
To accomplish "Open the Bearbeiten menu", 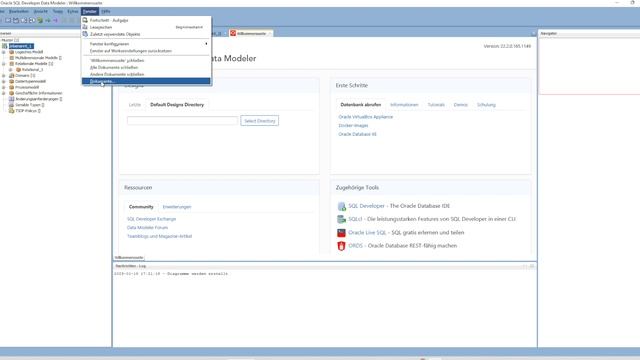I will [x=19, y=11].
